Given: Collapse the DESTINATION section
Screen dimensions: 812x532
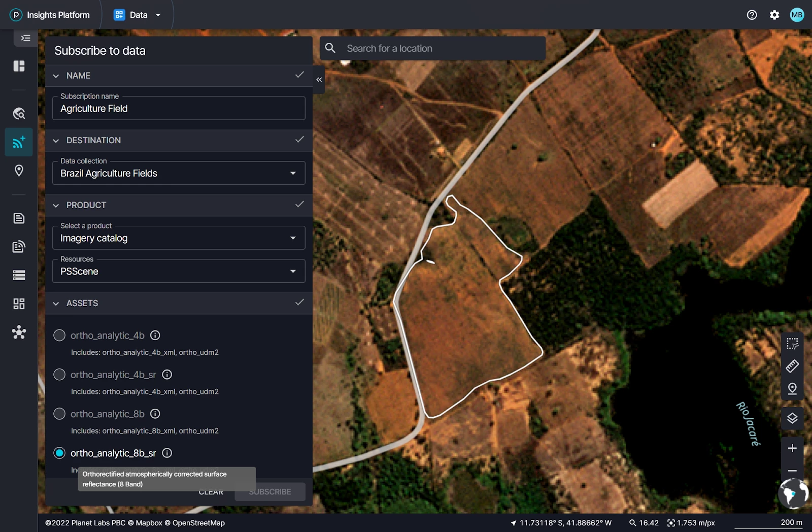Looking at the screenshot, I should point(56,141).
